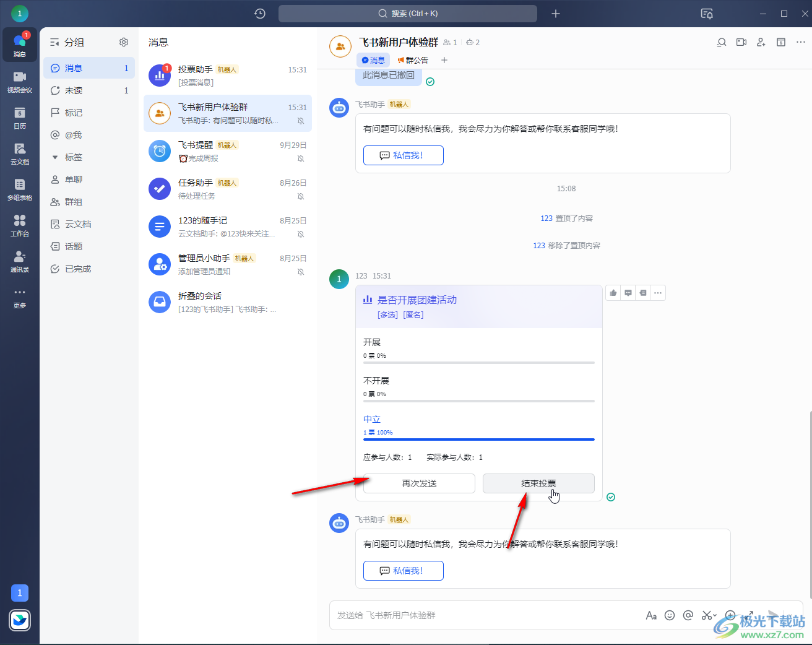Add a member to the group chat
This screenshot has width=812, height=645.
(x=761, y=42)
